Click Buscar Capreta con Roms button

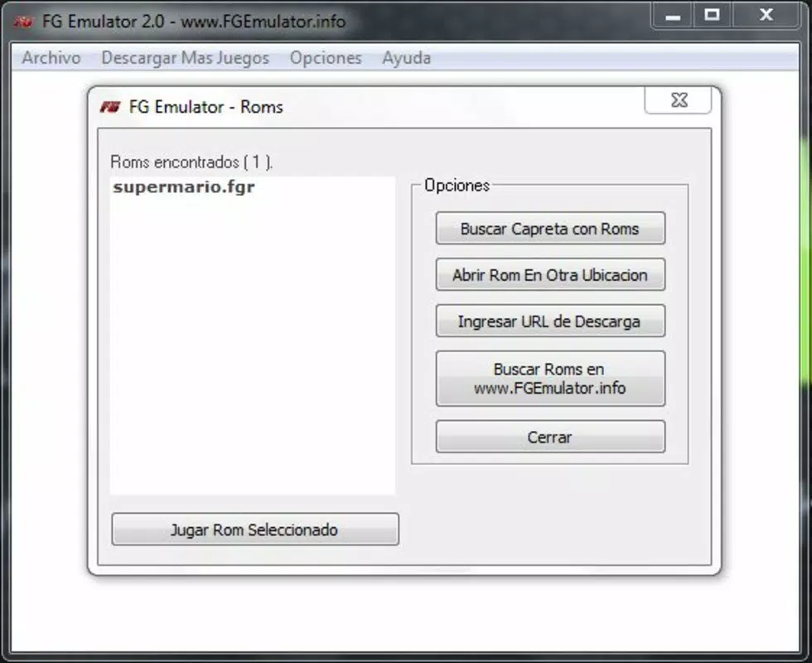[x=550, y=228]
